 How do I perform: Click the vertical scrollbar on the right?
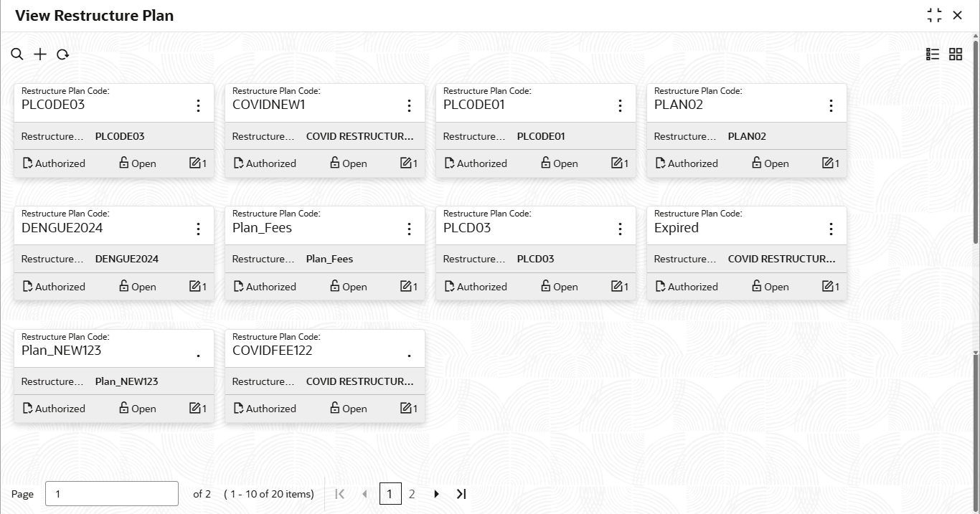click(x=976, y=143)
